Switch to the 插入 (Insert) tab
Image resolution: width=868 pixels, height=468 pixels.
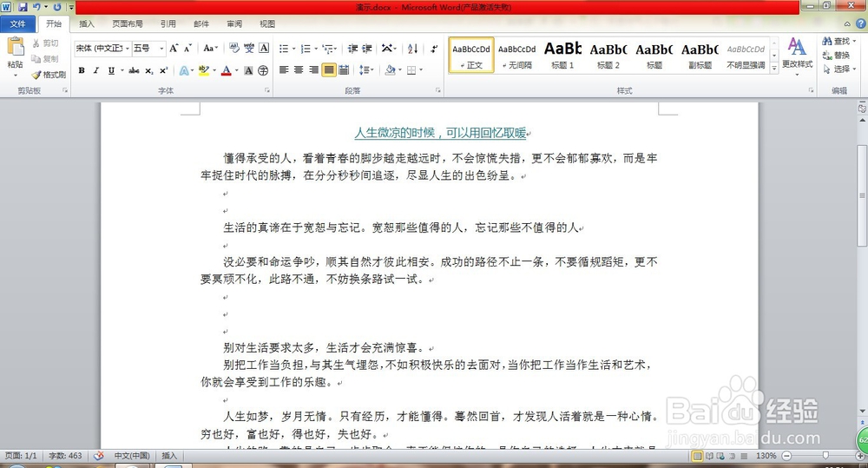click(x=87, y=23)
